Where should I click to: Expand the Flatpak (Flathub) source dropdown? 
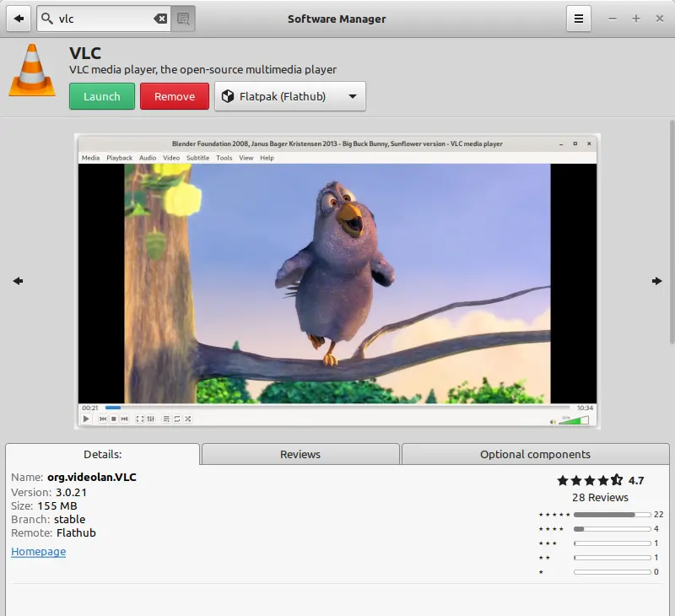coord(290,96)
